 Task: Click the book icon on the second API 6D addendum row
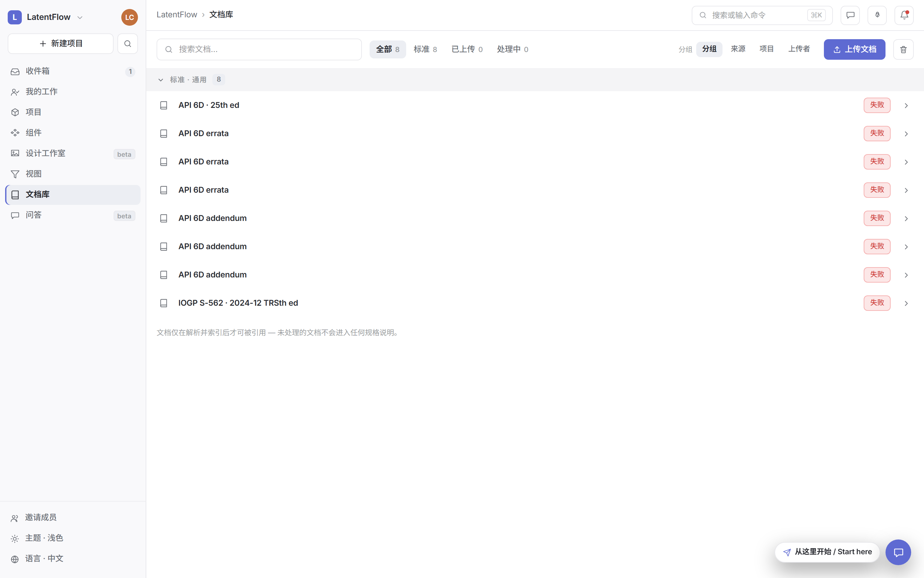click(x=163, y=247)
